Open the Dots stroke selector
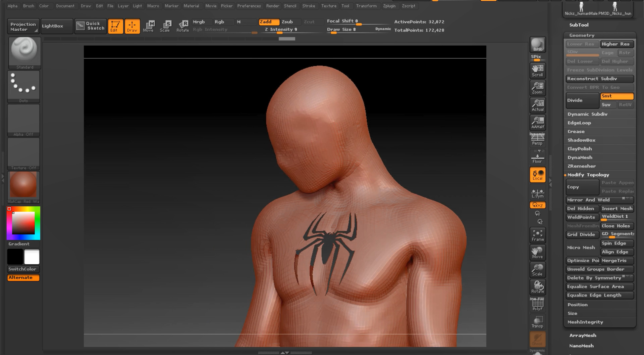The height and width of the screenshot is (355, 644). [23, 87]
